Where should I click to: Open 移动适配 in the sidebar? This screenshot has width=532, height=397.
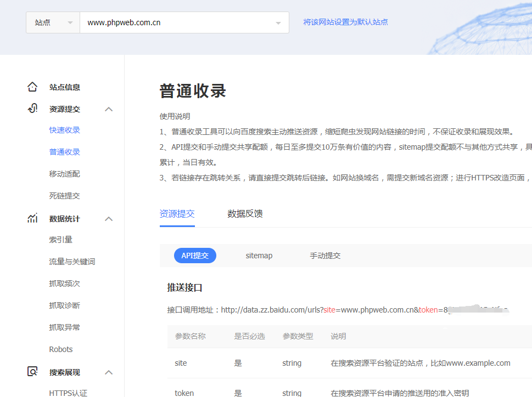coord(64,174)
